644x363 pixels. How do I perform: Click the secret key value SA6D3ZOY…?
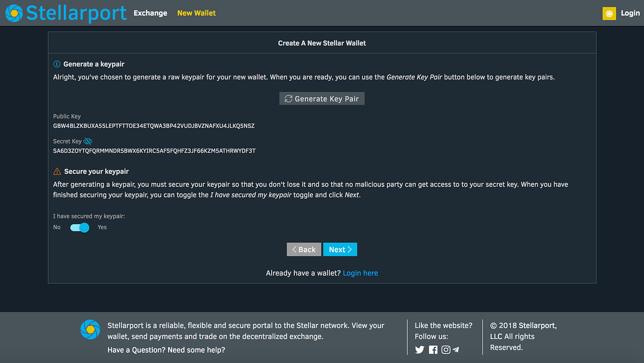pos(155,151)
